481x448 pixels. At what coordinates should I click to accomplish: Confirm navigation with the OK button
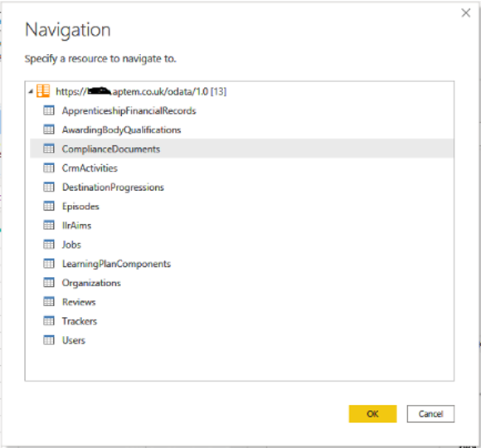click(372, 414)
